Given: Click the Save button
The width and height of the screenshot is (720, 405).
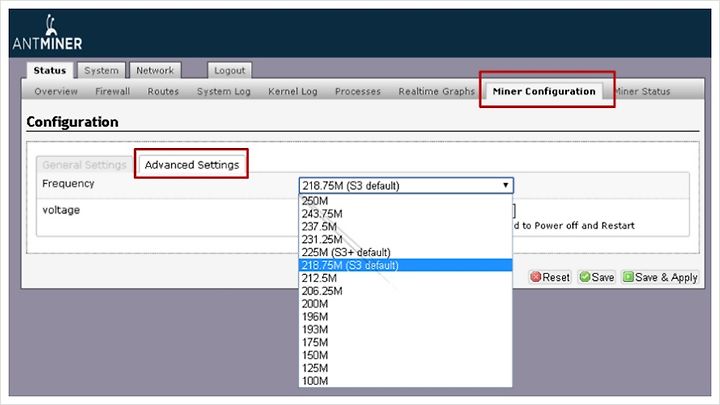Looking at the screenshot, I should tap(597, 277).
